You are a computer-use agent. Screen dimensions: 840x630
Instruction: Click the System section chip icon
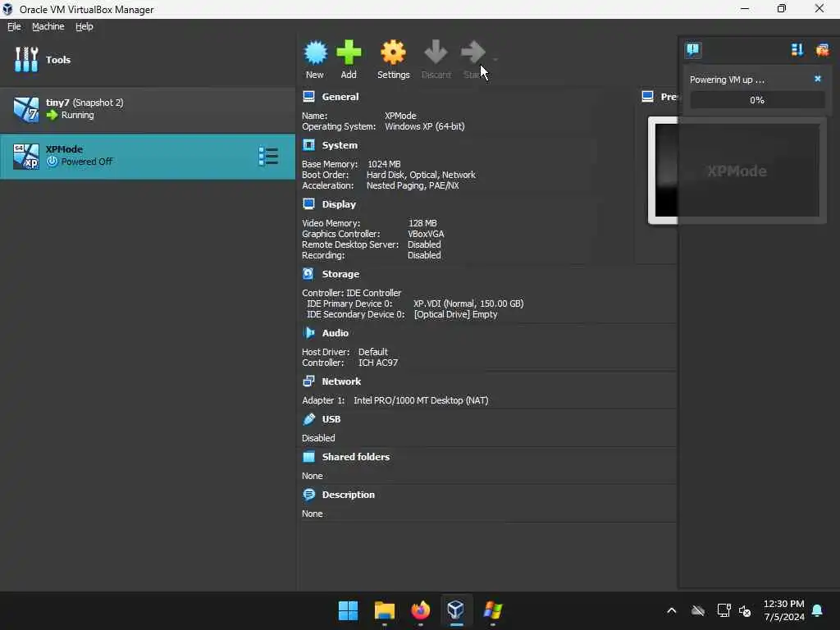pyautogui.click(x=308, y=144)
